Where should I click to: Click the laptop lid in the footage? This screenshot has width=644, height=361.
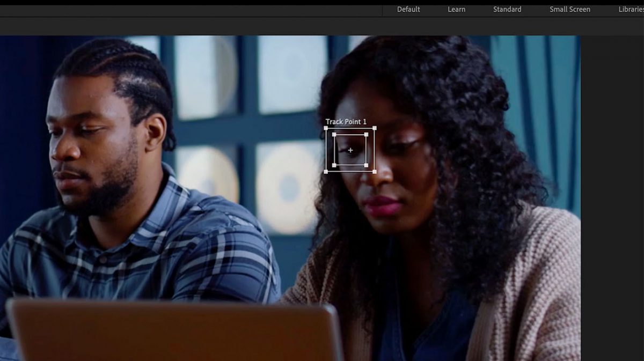tap(172, 333)
